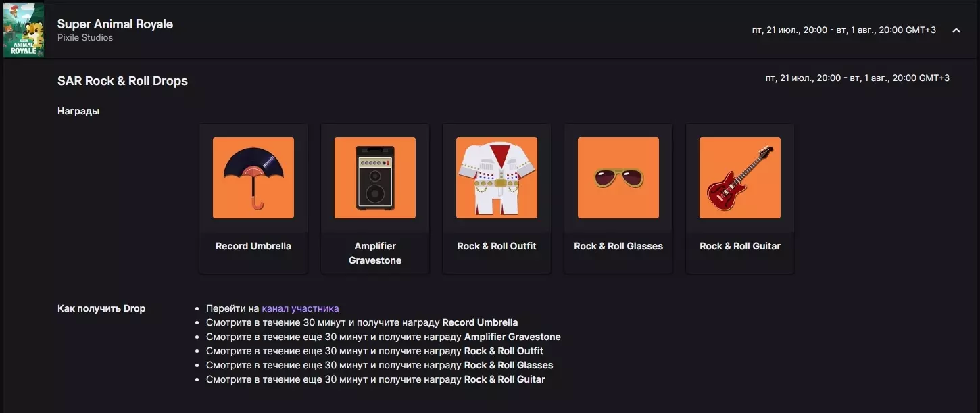Click the Amplifier Gravestone card label
The image size is (980, 413).
375,253
